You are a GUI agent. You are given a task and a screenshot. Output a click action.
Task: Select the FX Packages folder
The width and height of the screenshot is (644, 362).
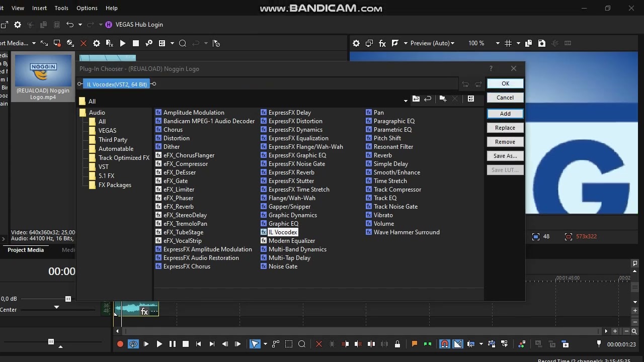[x=115, y=185]
